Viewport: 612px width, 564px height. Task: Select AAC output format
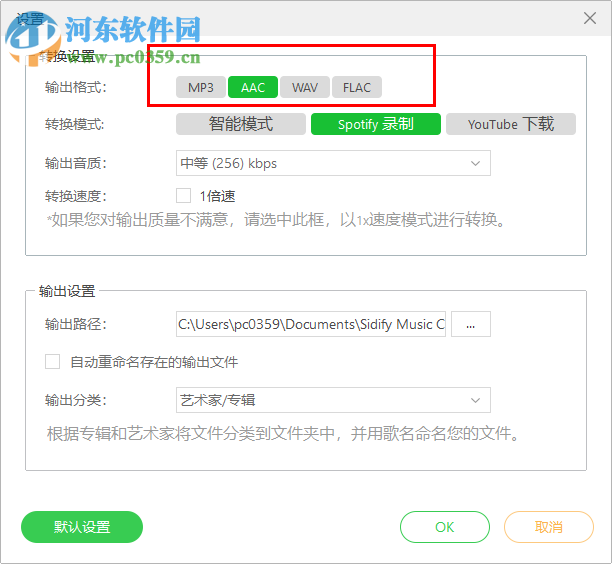pos(253,87)
